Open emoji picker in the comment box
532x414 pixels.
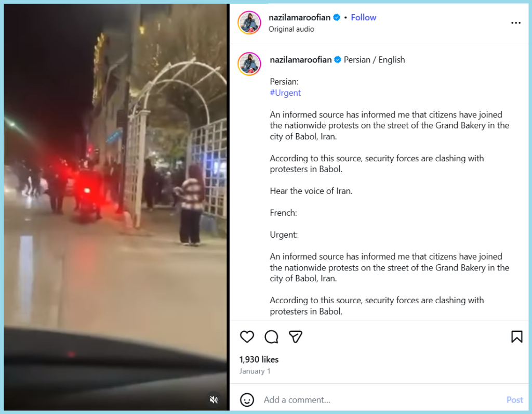point(247,400)
